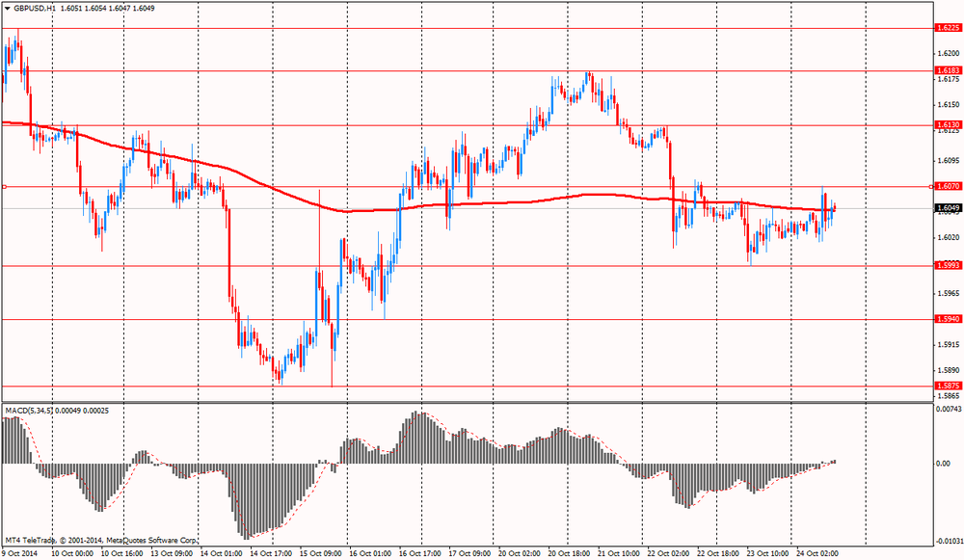Click the GBPUSD,H1 symbol title text
Image resolution: width=964 pixels, height=560 pixels.
[35, 9]
